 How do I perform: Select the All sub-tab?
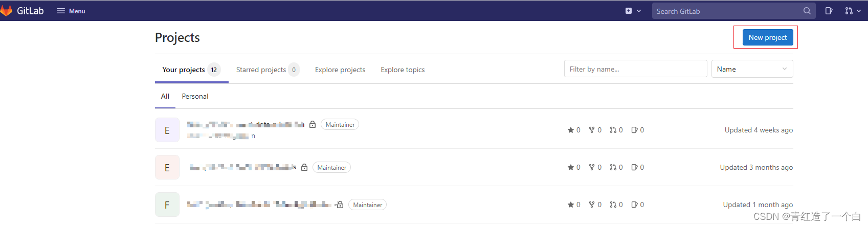(x=165, y=96)
